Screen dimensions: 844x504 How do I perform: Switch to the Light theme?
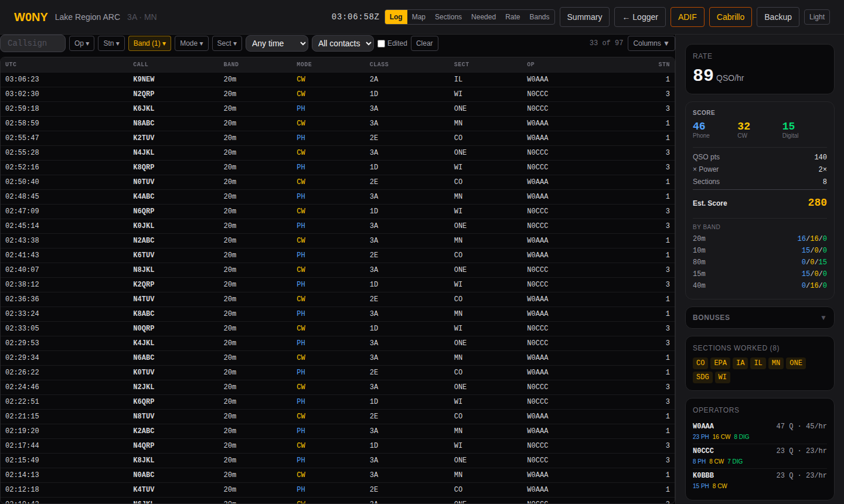(817, 17)
